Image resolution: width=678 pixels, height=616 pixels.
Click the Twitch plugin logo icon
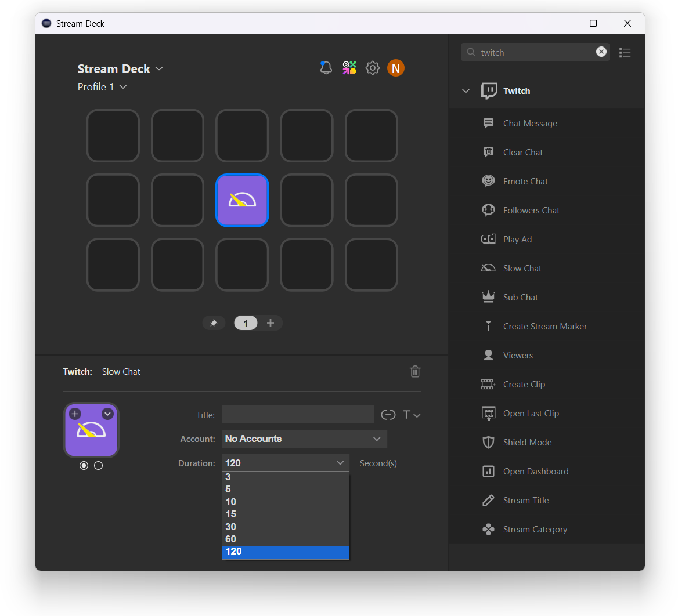[x=489, y=90]
